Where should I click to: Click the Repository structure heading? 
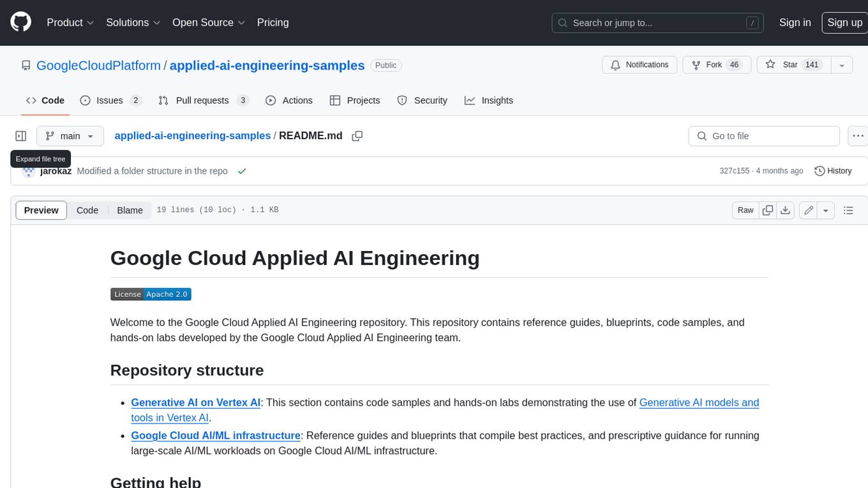tap(187, 370)
